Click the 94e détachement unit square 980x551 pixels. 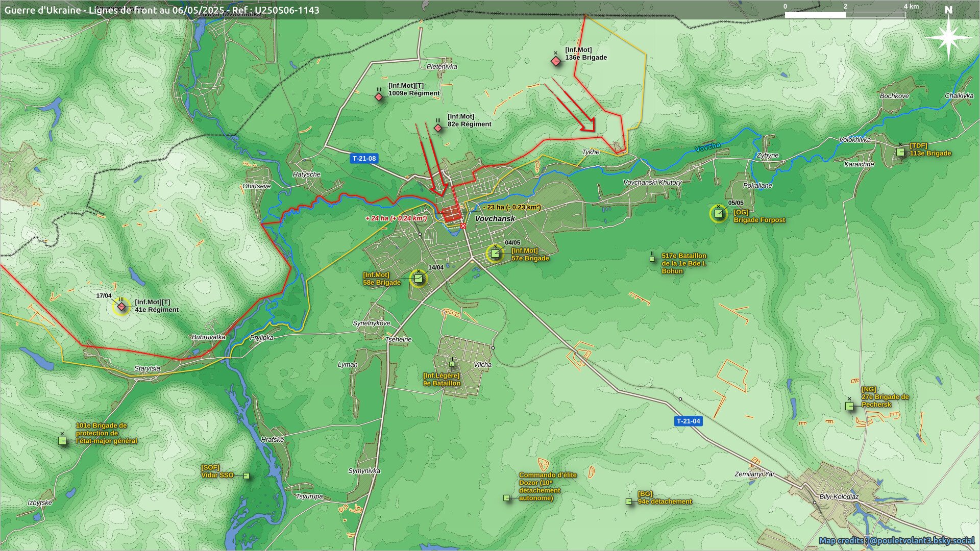[629, 502]
